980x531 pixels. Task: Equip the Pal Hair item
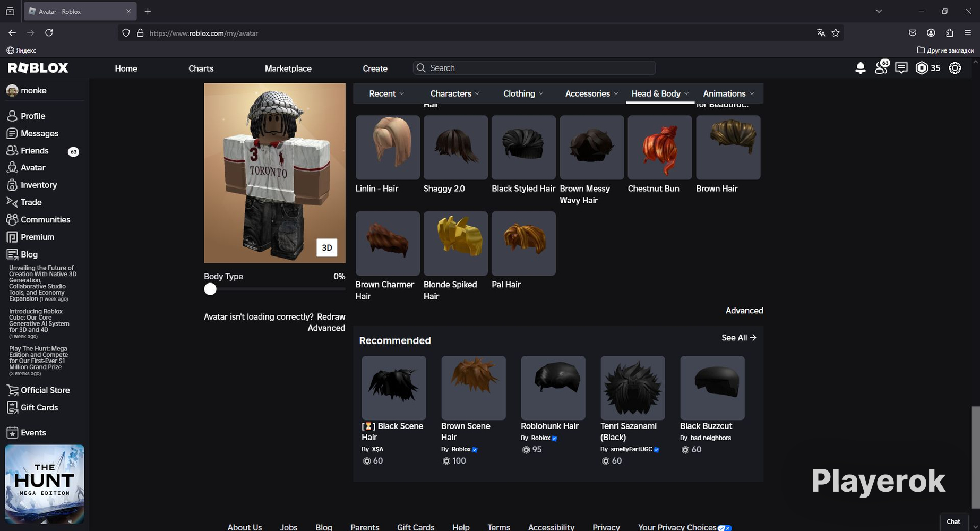click(x=523, y=244)
